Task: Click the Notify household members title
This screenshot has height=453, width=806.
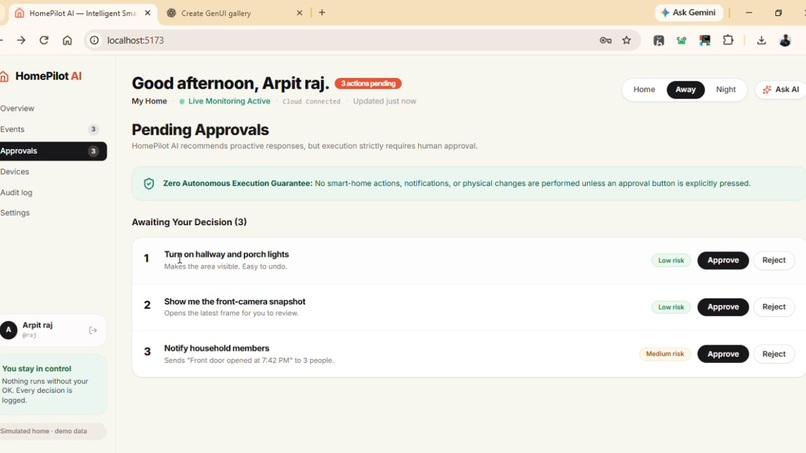Action: 216,348
